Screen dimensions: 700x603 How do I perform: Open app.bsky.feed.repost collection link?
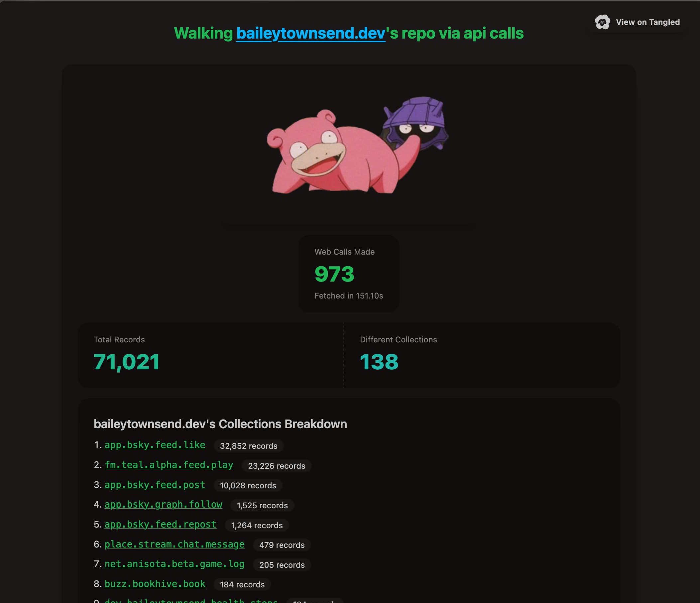160,524
